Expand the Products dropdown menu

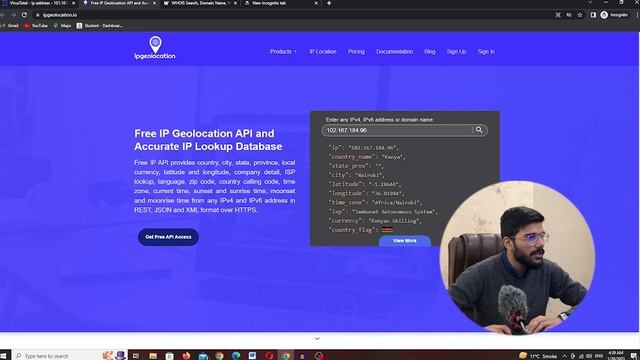point(283,51)
